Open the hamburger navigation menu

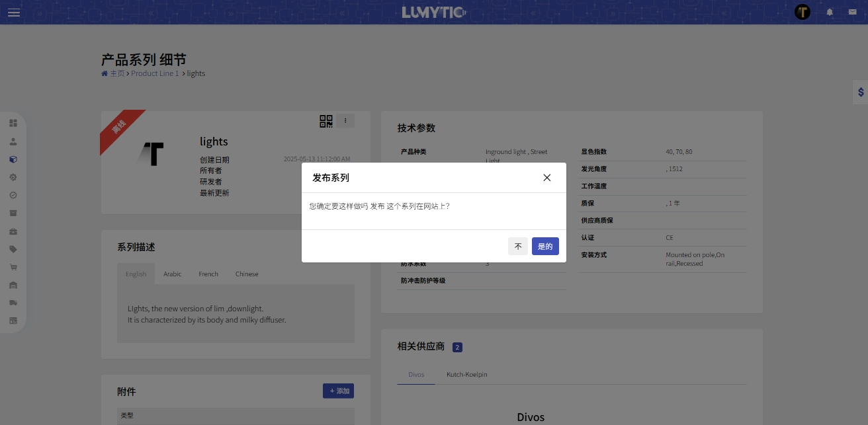pyautogui.click(x=13, y=12)
